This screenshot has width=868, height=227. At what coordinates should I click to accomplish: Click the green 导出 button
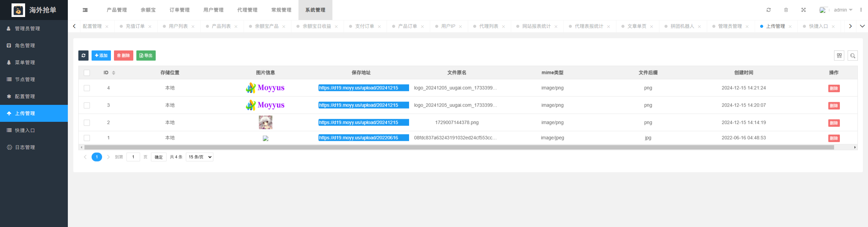click(x=146, y=56)
